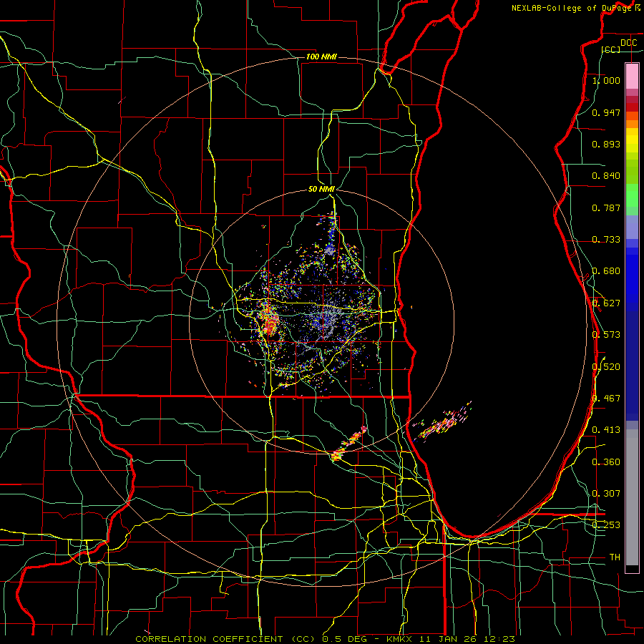644x644 pixels.
Task: Click the 0.680 scale value
Action: point(606,271)
